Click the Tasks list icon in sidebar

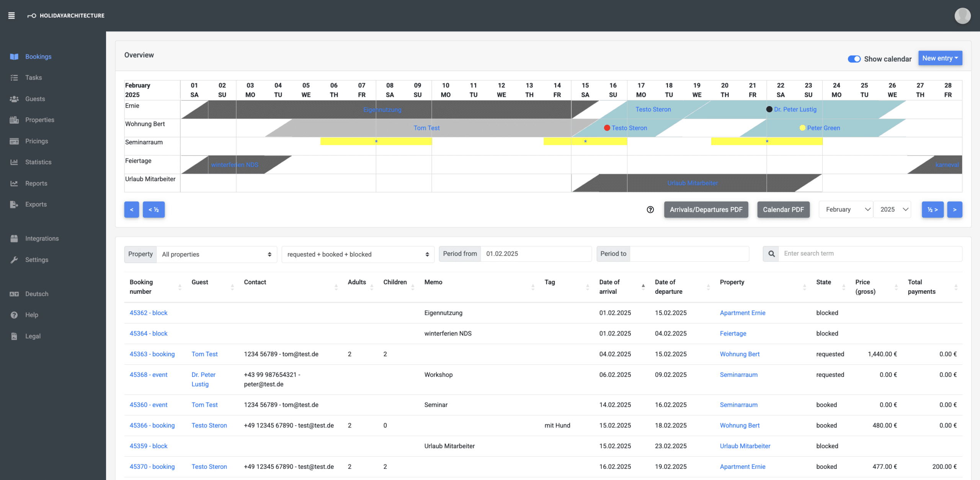point(14,78)
